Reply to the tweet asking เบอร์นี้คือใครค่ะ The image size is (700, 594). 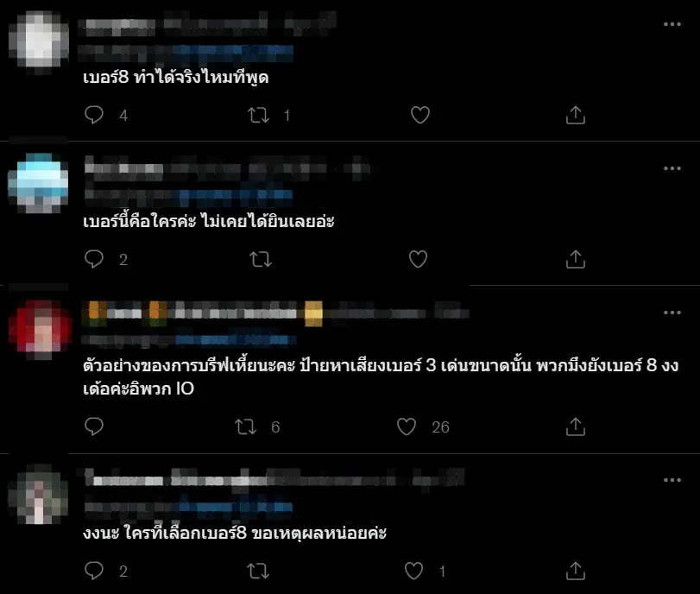point(94,259)
